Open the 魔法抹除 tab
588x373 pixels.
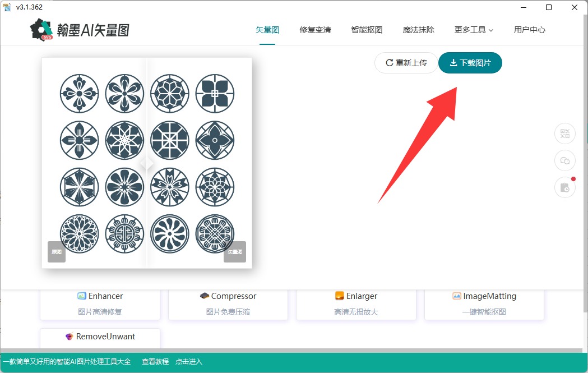click(x=418, y=30)
